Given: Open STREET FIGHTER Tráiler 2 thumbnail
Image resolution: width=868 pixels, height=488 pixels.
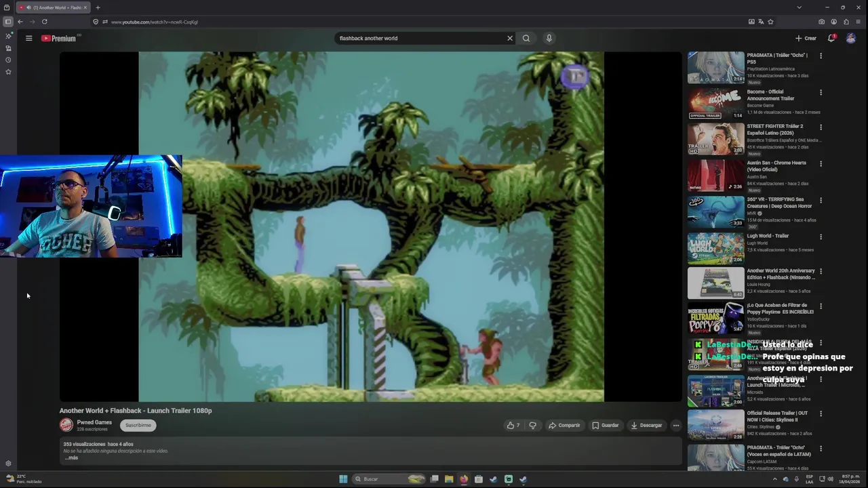Looking at the screenshot, I should click(x=715, y=138).
